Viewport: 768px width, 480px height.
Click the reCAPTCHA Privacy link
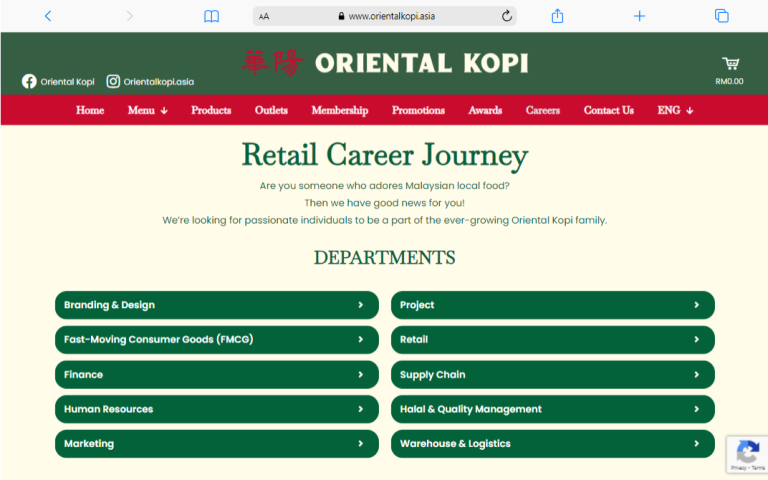tap(739, 468)
